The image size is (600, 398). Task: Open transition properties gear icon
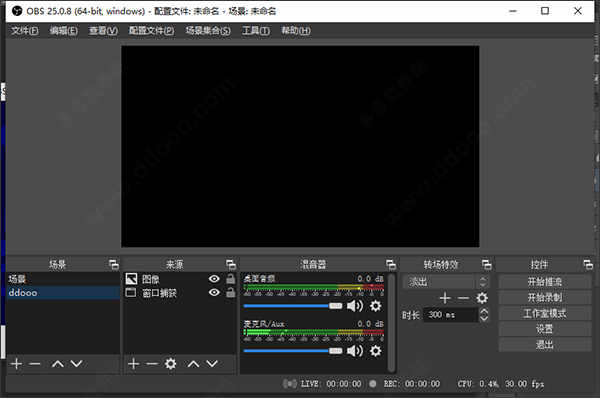click(482, 298)
